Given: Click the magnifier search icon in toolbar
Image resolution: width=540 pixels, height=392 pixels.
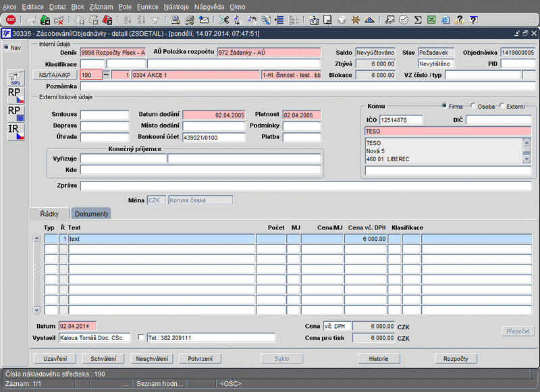Looking at the screenshot, I should coord(265,20).
